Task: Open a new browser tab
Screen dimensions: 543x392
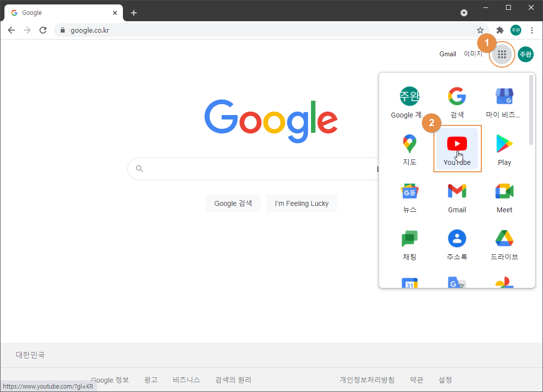Action: 134,13
